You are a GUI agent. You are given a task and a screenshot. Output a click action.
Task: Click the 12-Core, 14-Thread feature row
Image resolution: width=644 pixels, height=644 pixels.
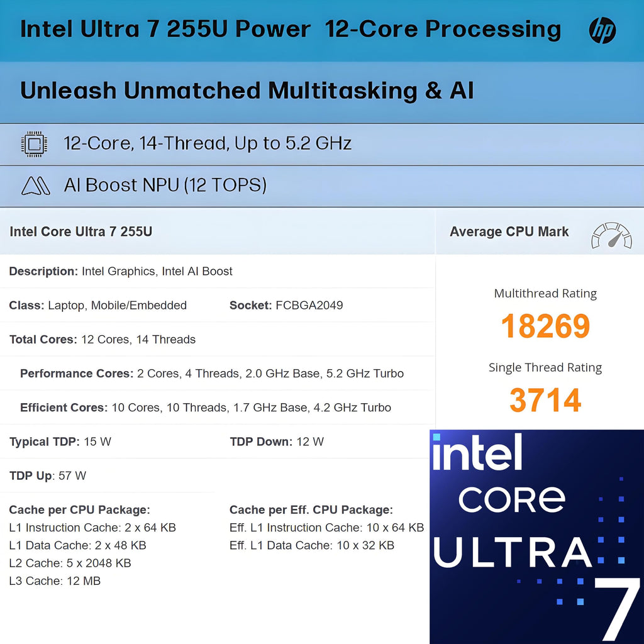pos(322,145)
